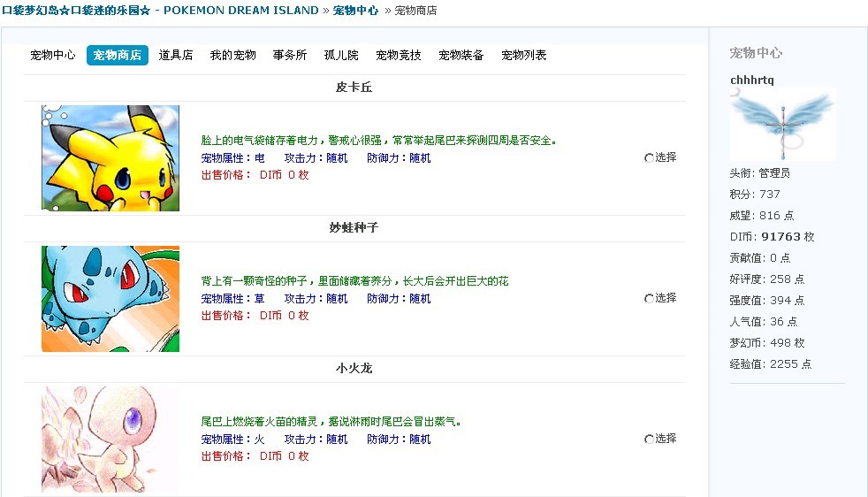Open the 宠物中心 tab

53,55
